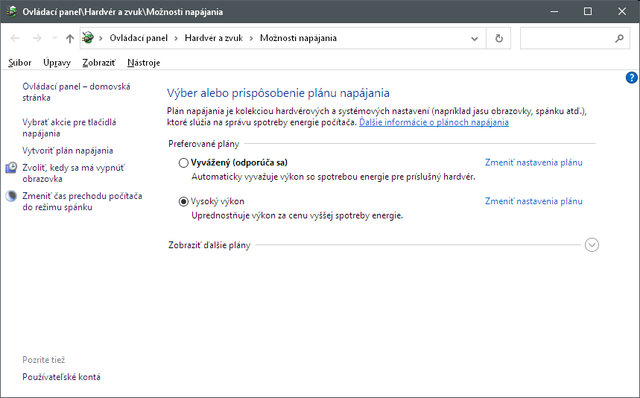Click Možnosti napájania breadcrumb segment
This screenshot has width=640, height=398.
[298, 38]
